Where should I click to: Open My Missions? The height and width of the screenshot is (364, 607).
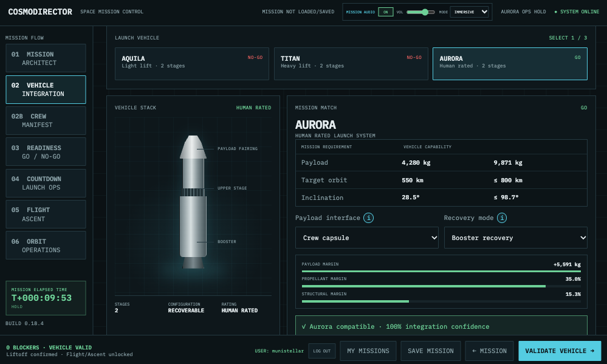368,351
